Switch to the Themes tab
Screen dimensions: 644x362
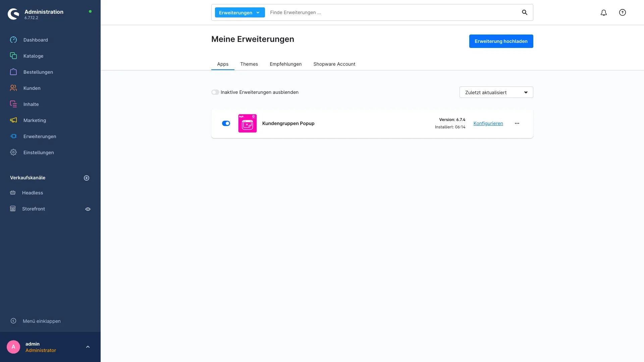[x=249, y=64]
